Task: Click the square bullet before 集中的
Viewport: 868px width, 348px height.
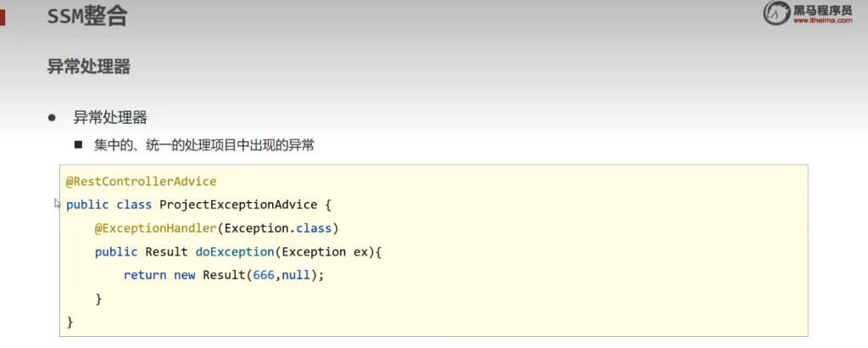Action: coord(79,145)
